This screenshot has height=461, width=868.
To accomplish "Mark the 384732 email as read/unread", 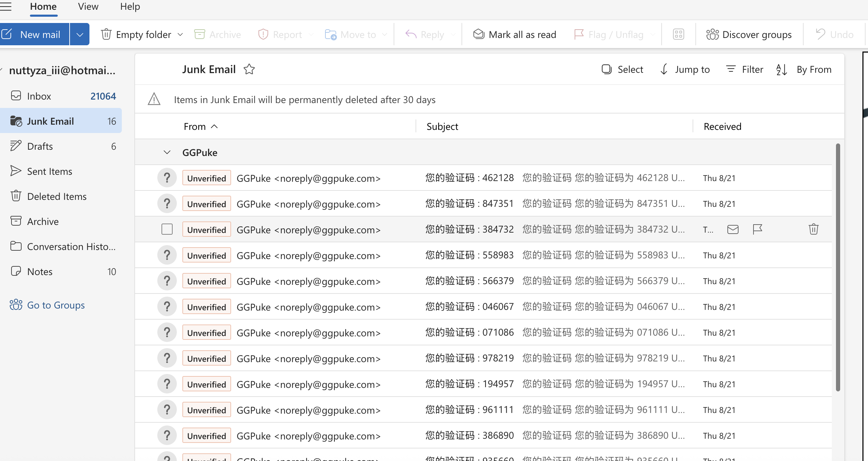I will [733, 229].
